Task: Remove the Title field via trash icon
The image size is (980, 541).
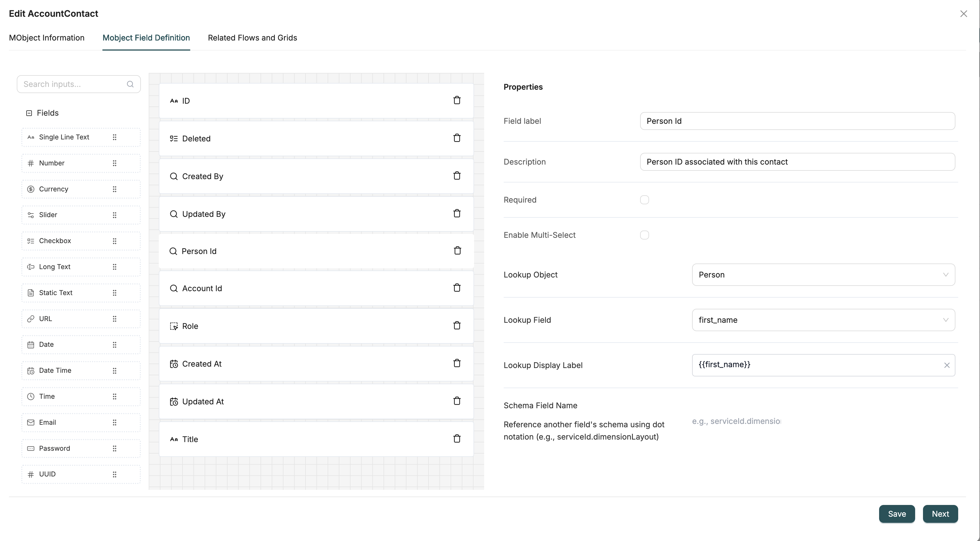Action: 457,439
